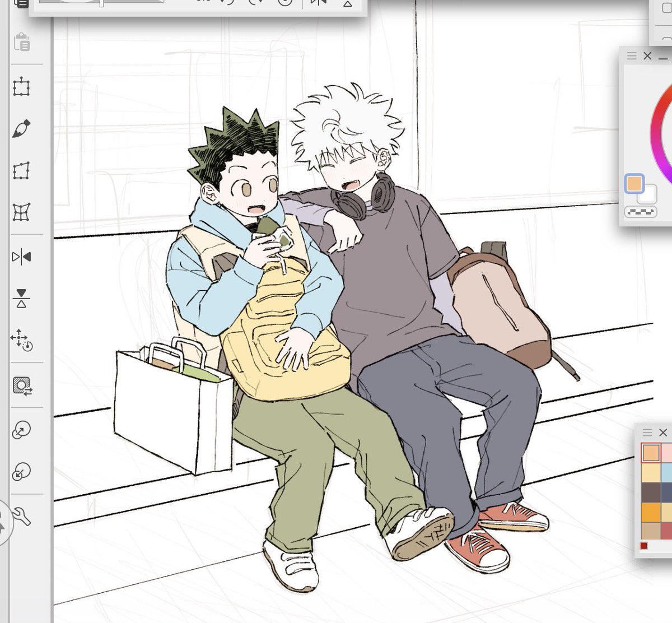
Task: Click the clipboard paste icon
Action: coord(21,42)
